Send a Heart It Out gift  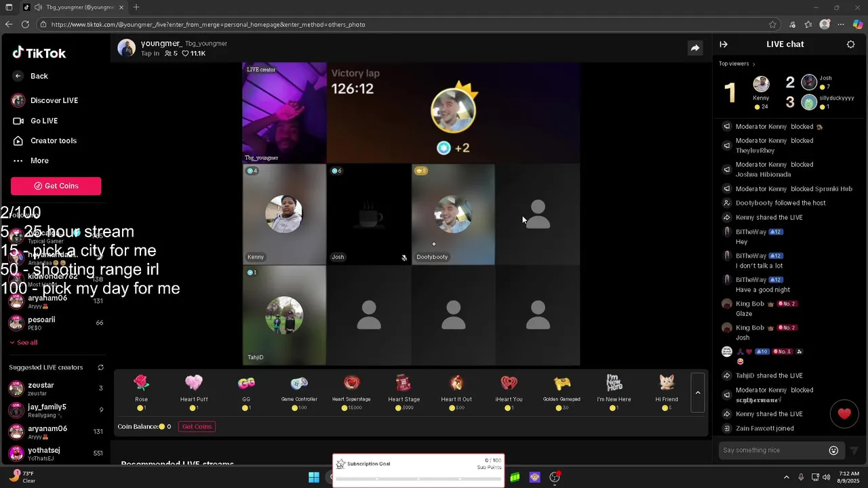[x=456, y=392]
